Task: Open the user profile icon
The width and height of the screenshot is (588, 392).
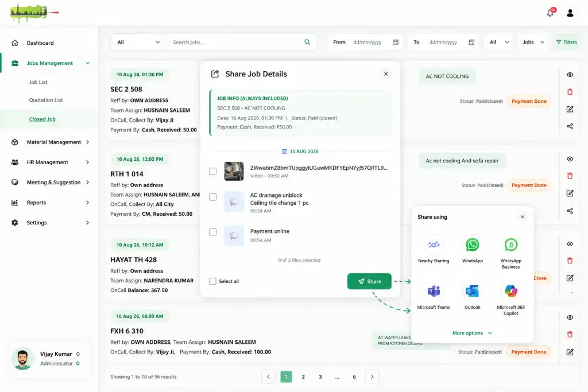Action: coord(570,13)
